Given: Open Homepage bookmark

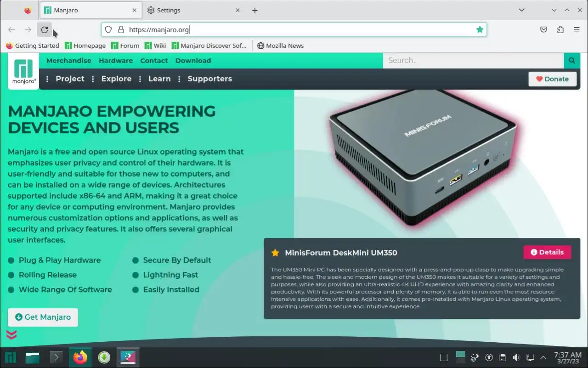Looking at the screenshot, I should pos(85,46).
